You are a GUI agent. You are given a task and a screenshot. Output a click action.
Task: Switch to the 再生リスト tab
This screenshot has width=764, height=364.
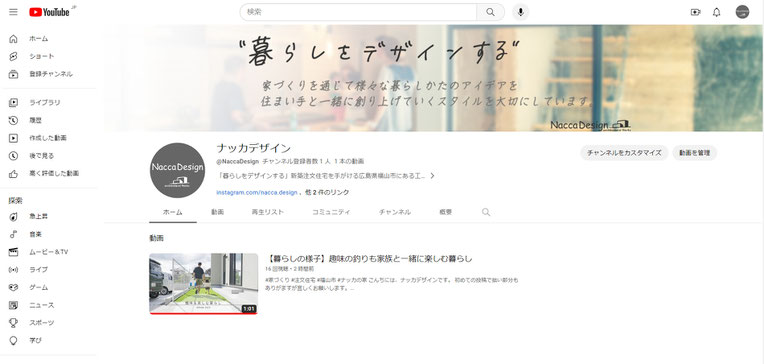pos(267,212)
